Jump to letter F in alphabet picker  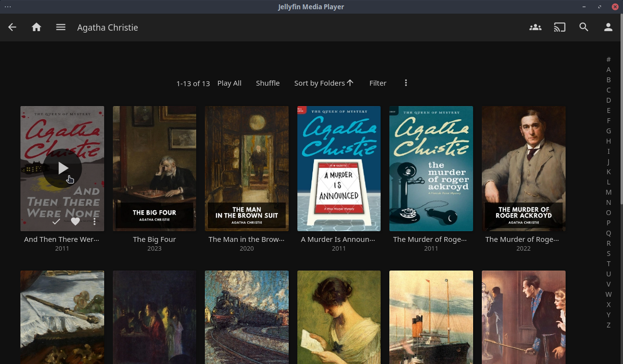point(608,121)
